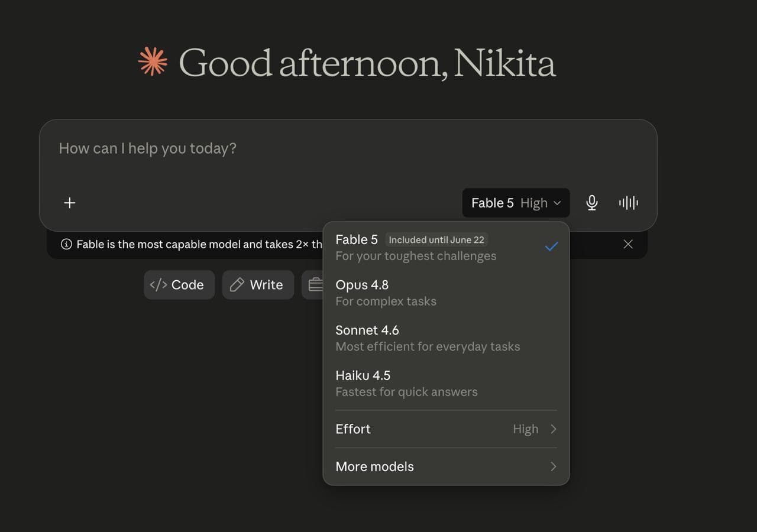Image resolution: width=757 pixels, height=532 pixels.
Task: Click the info icon in Fable banner
Action: 66,244
